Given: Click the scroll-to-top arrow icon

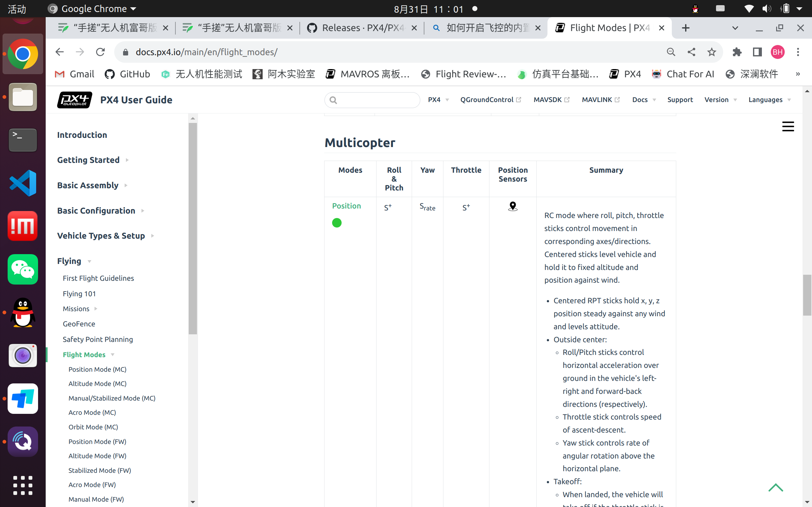Looking at the screenshot, I should [776, 487].
